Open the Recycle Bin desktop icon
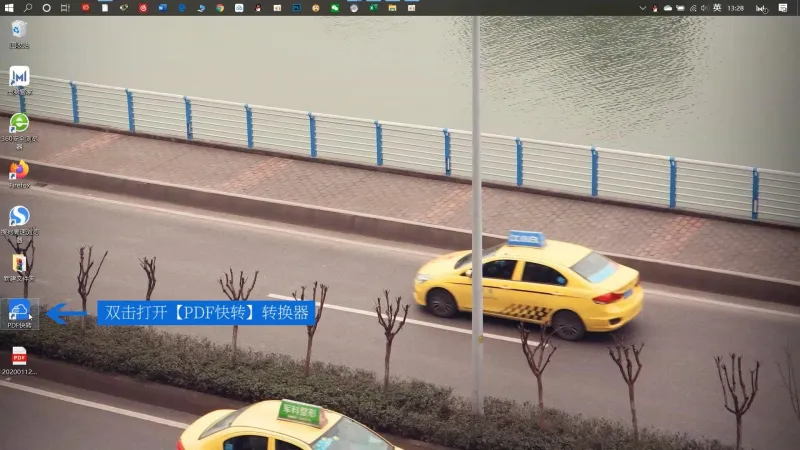The width and height of the screenshot is (800, 450). tap(19, 34)
